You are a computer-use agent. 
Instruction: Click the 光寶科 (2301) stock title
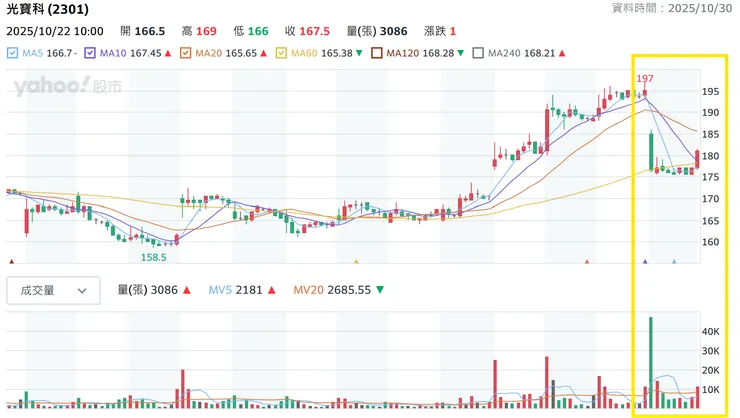(x=48, y=9)
